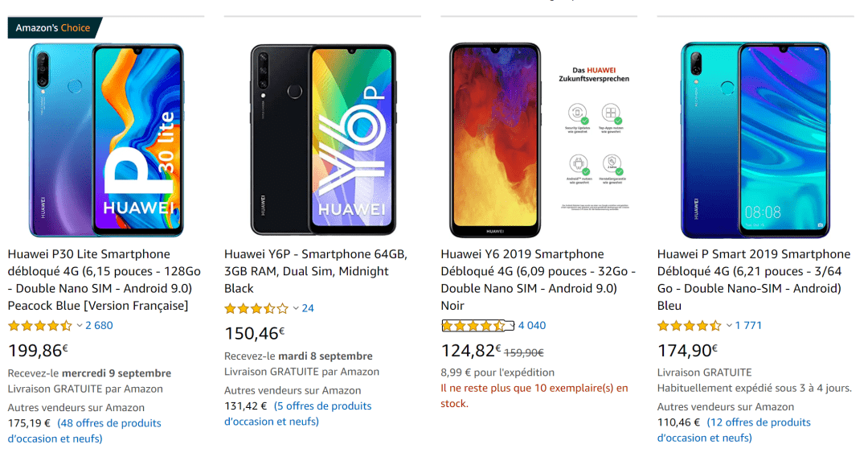Click the Huawei P Smart 2019 star rating
Screen dimensions: 868x457
click(x=690, y=326)
